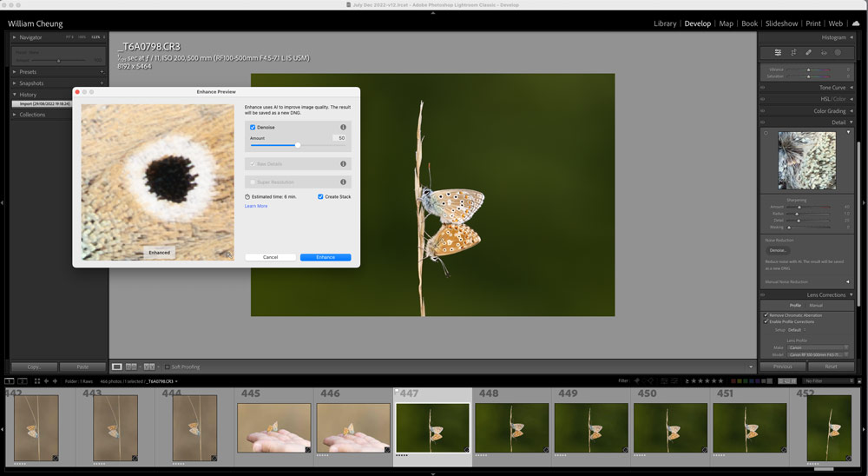Expand the Histogram panel
Viewport: 868px width, 476px height.
tap(851, 37)
